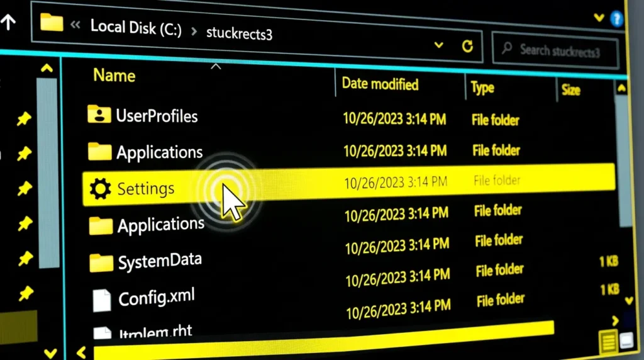The width and height of the screenshot is (644, 360).
Task: Click the UserProfiles date modified cell
Action: click(394, 119)
